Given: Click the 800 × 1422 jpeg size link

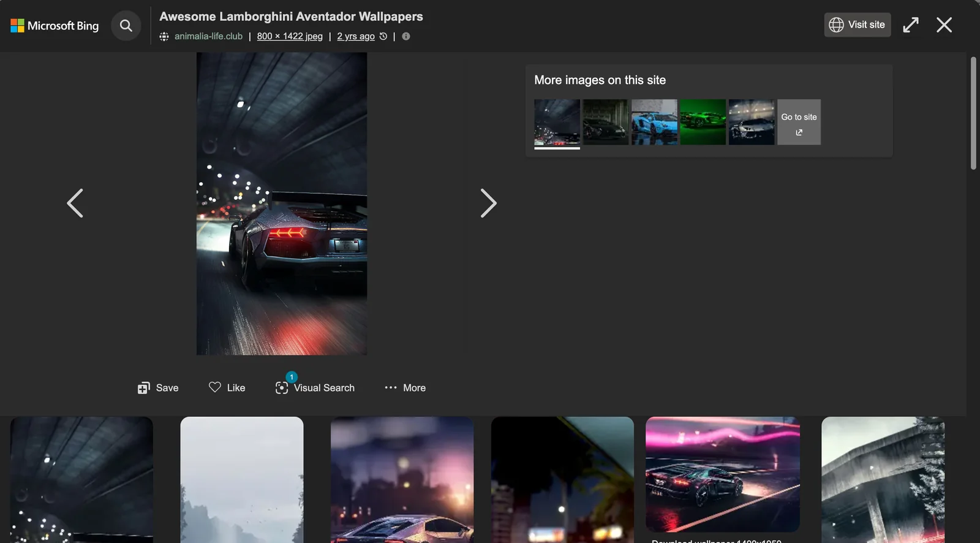Looking at the screenshot, I should pyautogui.click(x=290, y=36).
